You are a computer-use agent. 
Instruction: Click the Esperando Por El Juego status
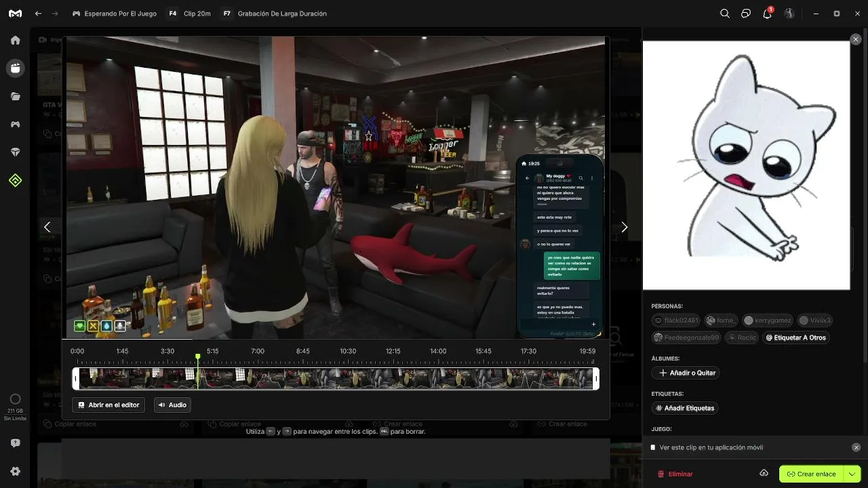pos(115,14)
